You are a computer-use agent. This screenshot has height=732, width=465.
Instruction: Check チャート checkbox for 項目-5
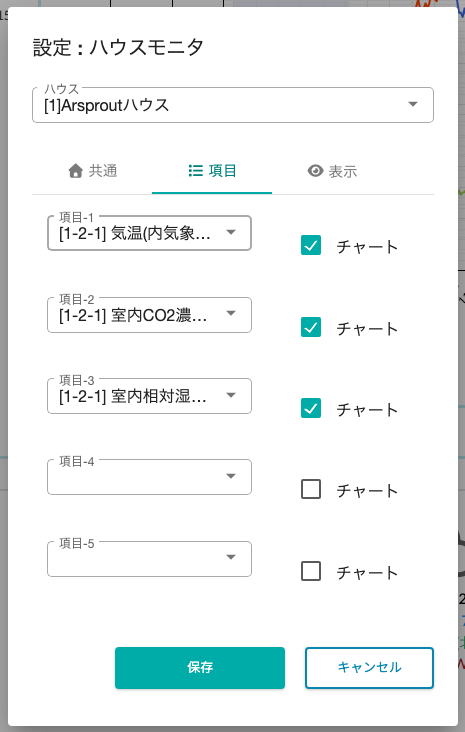coord(311,571)
